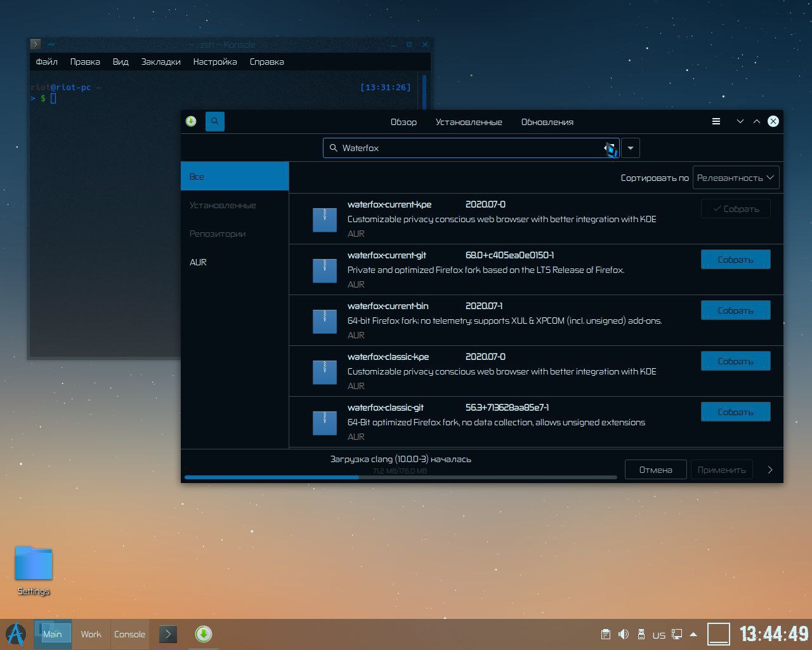Toggle Собрать for waterfox-current-git
This screenshot has width=812, height=650.
(x=736, y=260)
